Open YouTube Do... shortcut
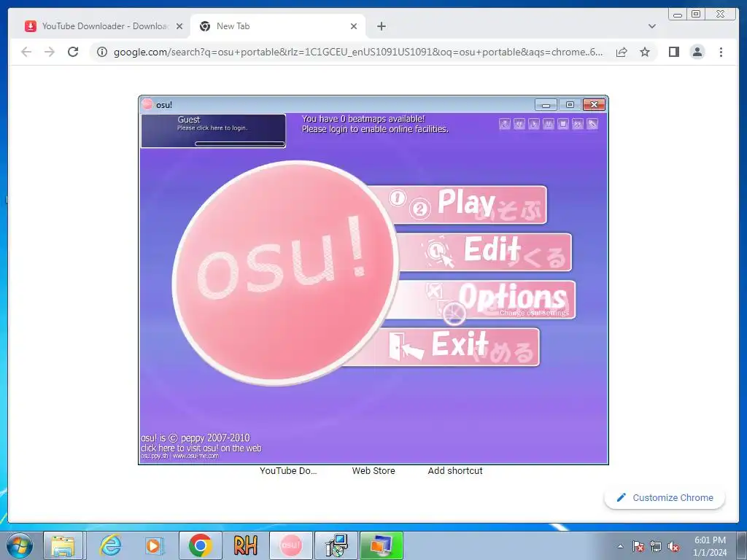 [288, 470]
